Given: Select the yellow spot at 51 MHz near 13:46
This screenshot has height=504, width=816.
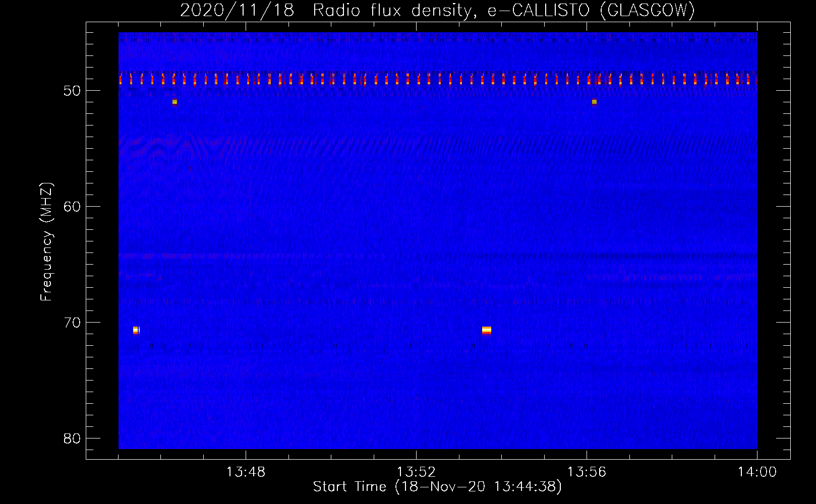Looking at the screenshot, I should click(174, 102).
